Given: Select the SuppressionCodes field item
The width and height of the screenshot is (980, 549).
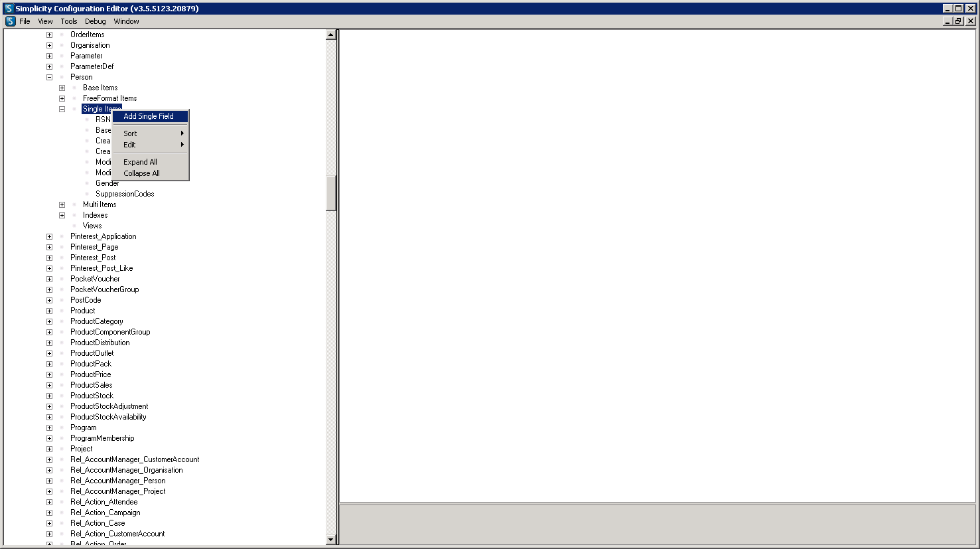Looking at the screenshot, I should pyautogui.click(x=125, y=194).
